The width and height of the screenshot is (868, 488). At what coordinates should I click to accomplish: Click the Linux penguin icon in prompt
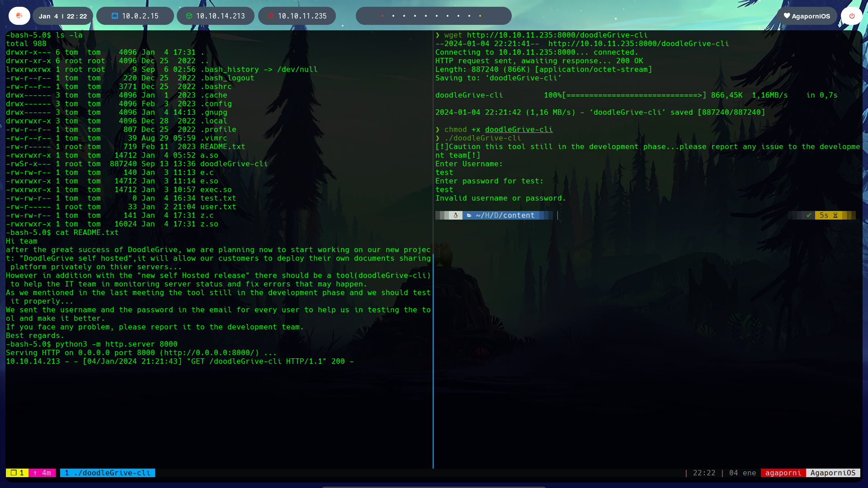coord(456,216)
